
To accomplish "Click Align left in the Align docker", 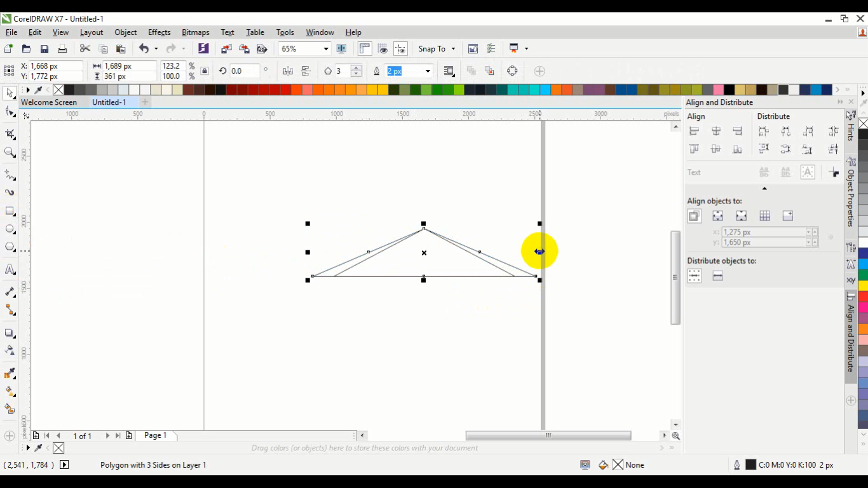I will (x=695, y=132).
